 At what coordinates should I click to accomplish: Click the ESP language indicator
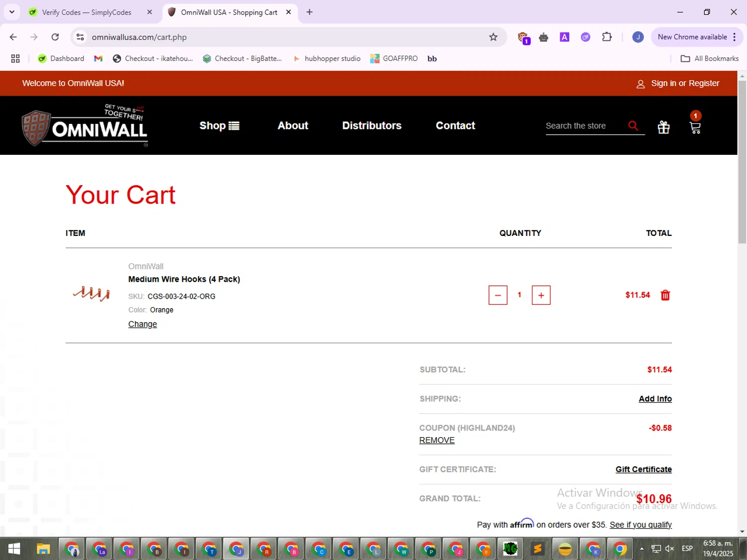coord(687,549)
